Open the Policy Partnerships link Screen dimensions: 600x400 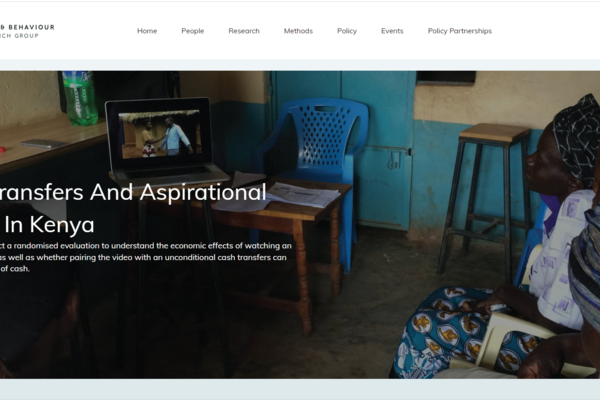tap(460, 31)
